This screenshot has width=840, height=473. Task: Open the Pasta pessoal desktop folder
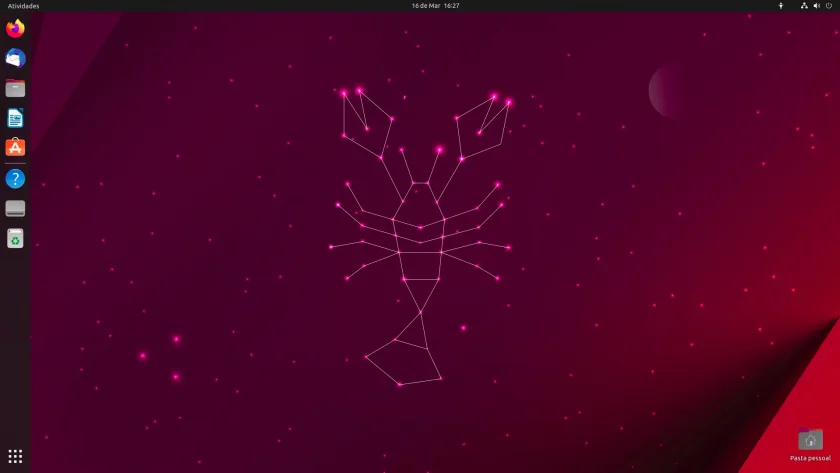tap(810, 445)
